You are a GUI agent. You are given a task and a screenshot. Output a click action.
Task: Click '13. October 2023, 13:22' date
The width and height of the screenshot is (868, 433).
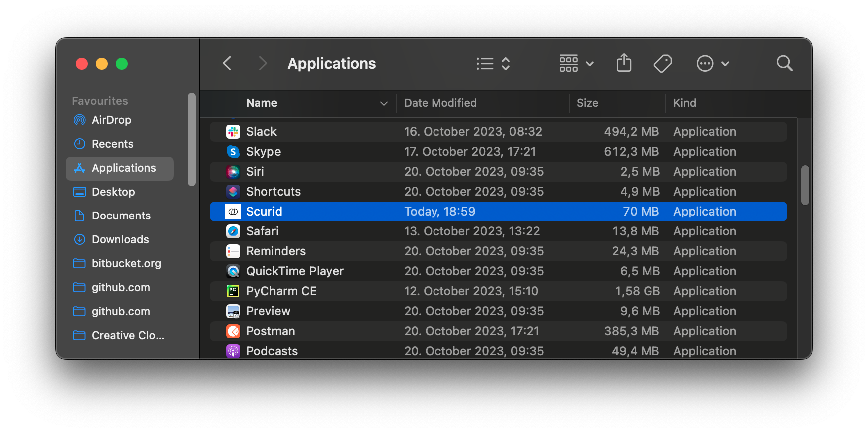click(472, 231)
